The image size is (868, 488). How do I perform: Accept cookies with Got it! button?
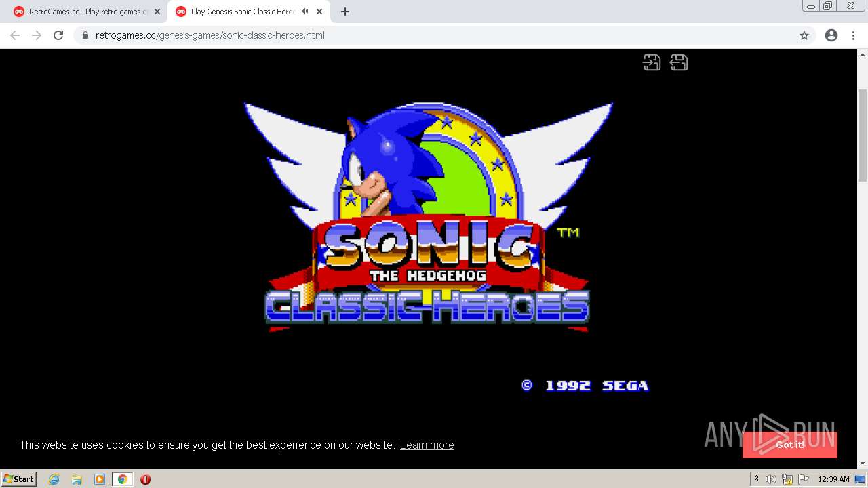pyautogui.click(x=790, y=445)
